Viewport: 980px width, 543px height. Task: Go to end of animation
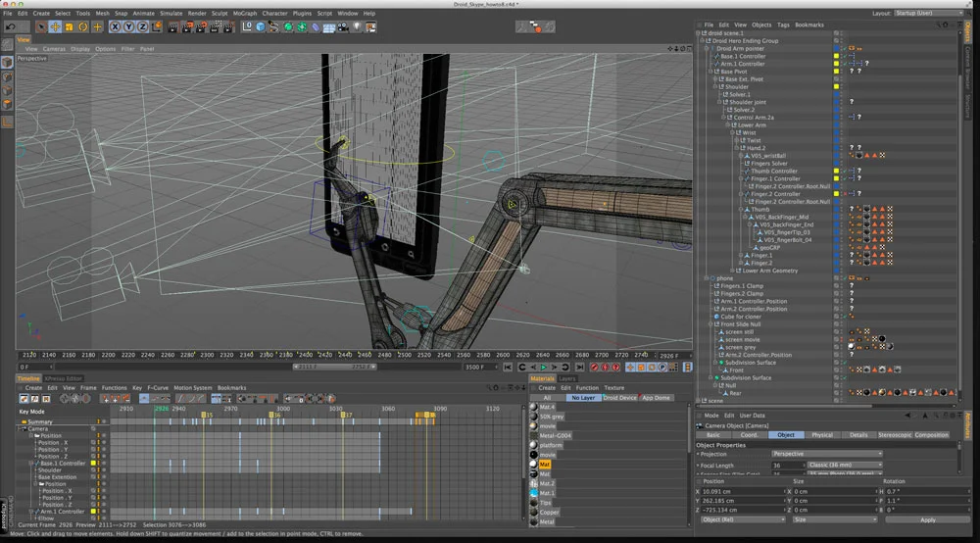580,368
